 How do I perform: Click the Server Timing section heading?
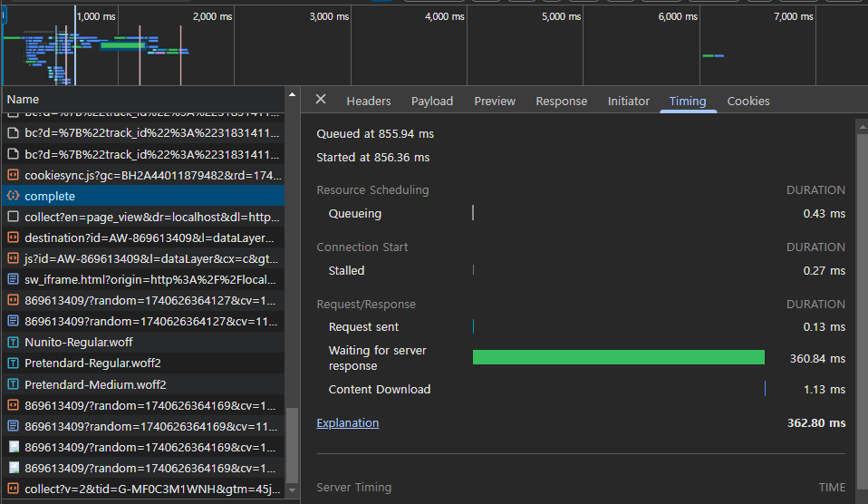[353, 488]
